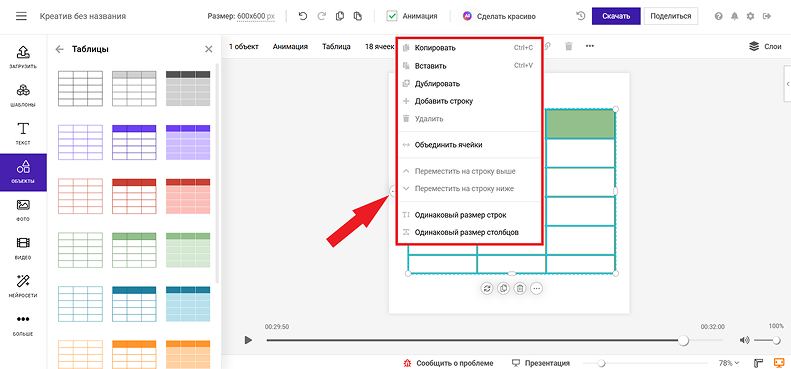Open the Слои layers panel
The image size is (791, 369).
tap(765, 46)
